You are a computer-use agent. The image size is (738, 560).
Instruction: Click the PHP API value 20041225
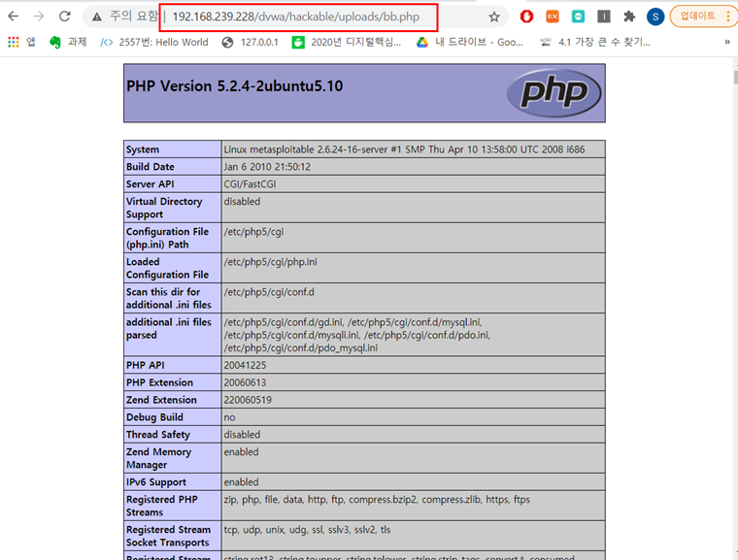pyautogui.click(x=245, y=366)
